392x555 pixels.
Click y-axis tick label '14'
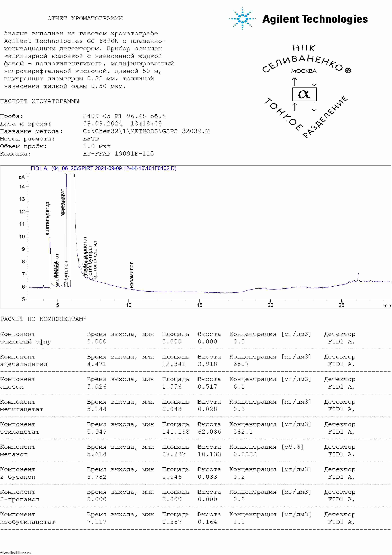tap(22, 187)
